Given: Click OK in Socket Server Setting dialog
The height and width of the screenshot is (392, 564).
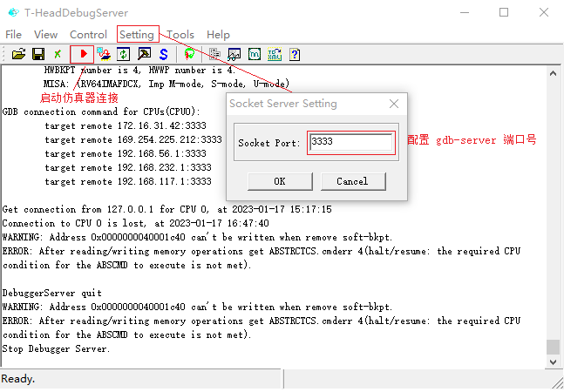Looking at the screenshot, I should (x=279, y=181).
